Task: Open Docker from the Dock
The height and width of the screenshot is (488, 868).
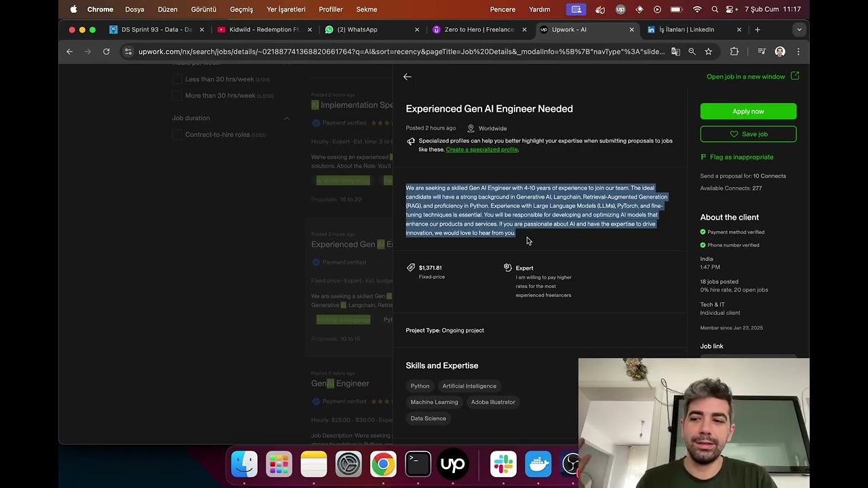Action: (538, 464)
